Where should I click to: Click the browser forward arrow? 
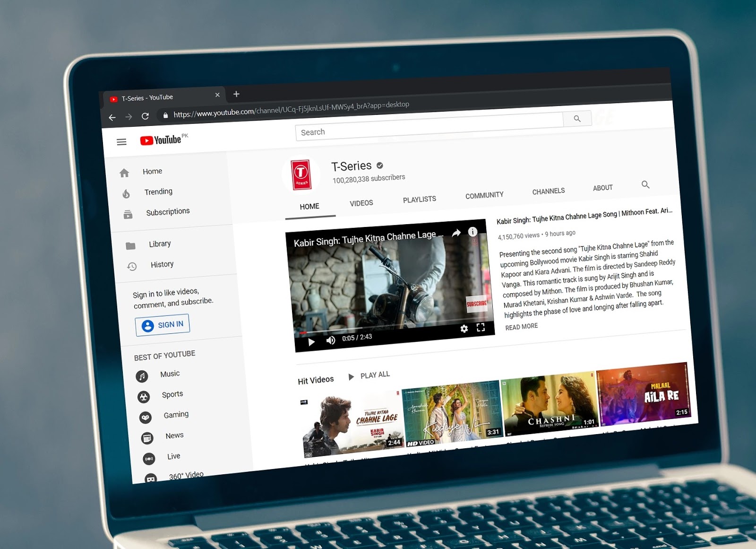[129, 117]
